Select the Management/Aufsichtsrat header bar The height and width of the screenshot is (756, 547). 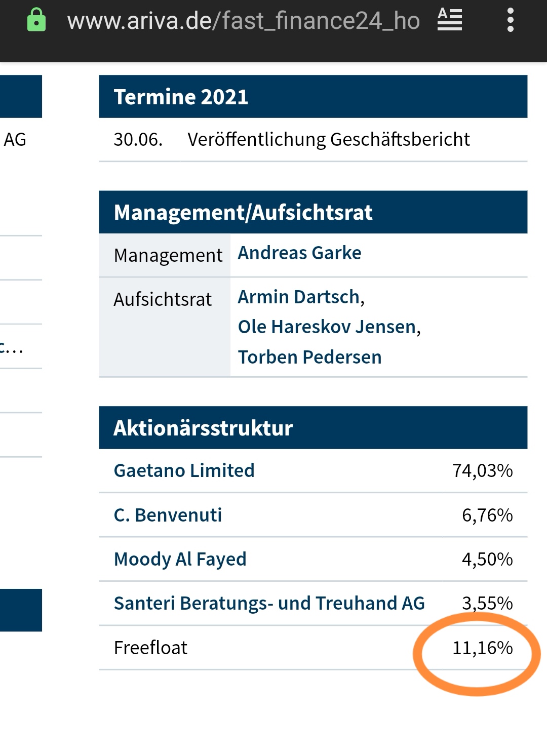point(243,213)
